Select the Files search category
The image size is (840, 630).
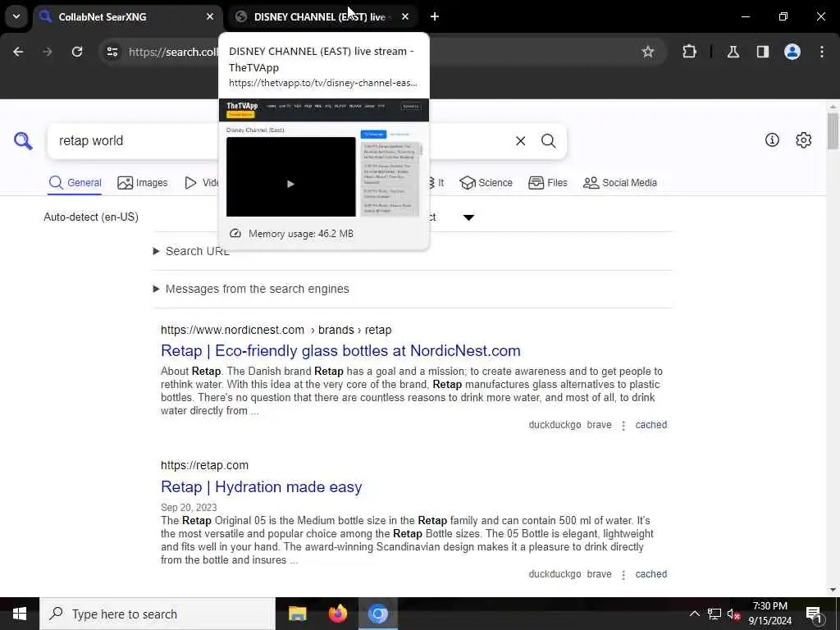click(547, 183)
